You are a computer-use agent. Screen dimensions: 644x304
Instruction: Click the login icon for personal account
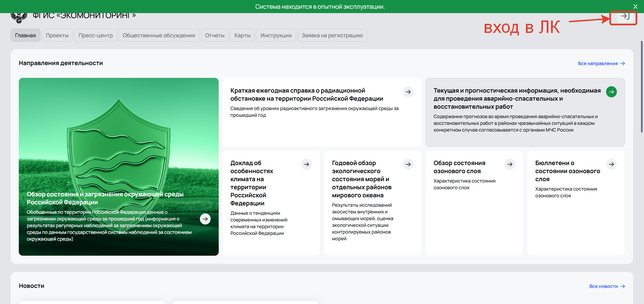pyautogui.click(x=625, y=16)
